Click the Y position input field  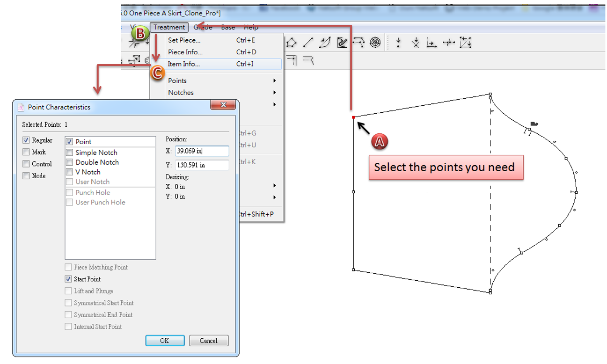coord(202,165)
